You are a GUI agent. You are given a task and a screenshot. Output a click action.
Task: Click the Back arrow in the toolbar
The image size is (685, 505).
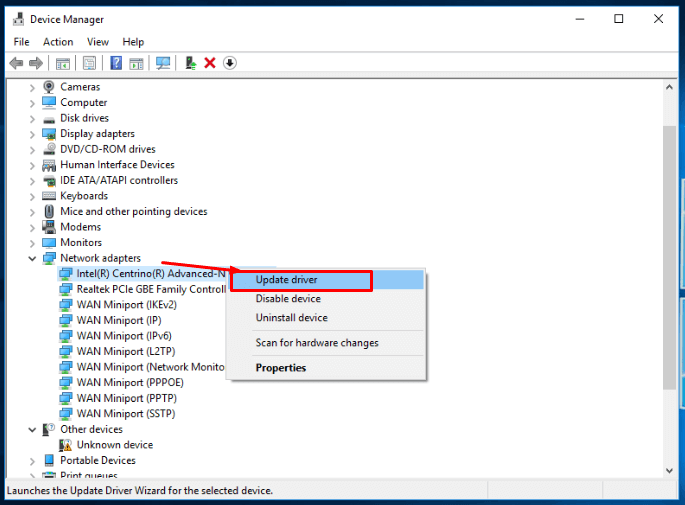16,63
